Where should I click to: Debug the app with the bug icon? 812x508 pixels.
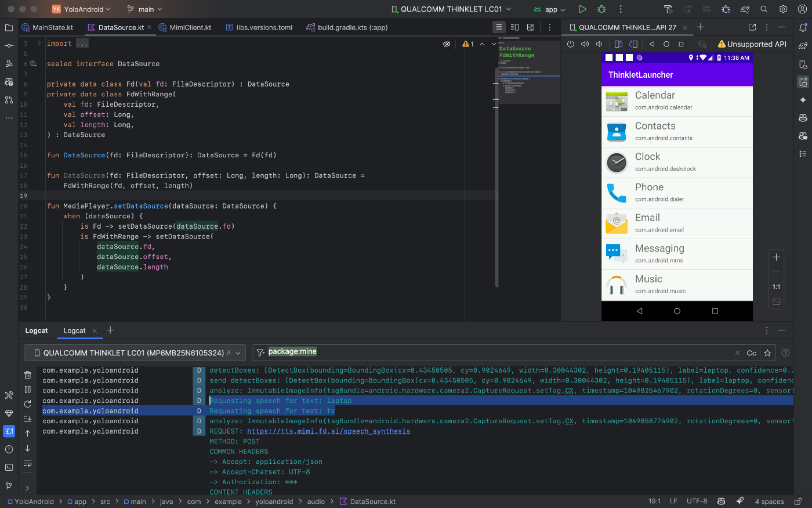[601, 9]
